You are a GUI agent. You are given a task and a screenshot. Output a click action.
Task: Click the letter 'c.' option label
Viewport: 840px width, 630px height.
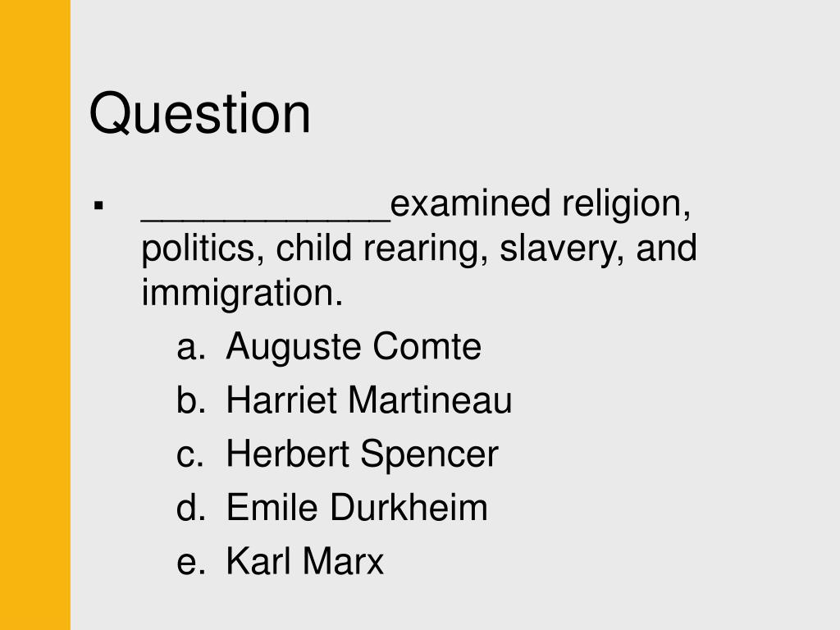pos(189,455)
